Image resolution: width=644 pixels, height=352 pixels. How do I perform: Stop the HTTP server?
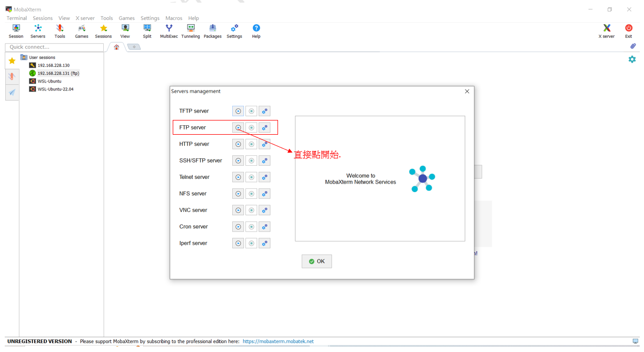point(251,144)
